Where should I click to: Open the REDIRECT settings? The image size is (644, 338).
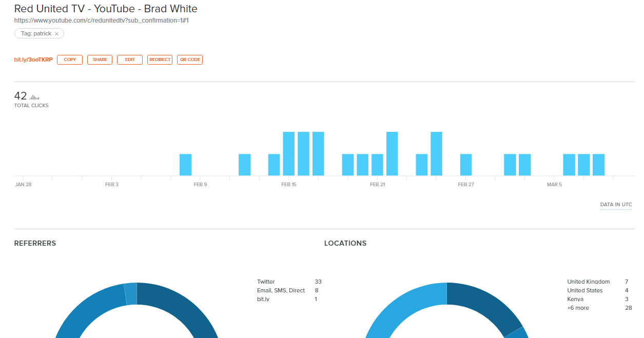pos(160,59)
